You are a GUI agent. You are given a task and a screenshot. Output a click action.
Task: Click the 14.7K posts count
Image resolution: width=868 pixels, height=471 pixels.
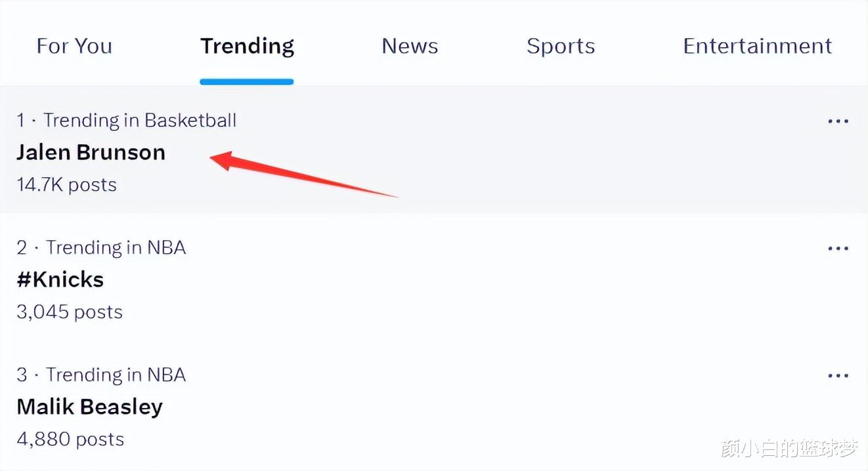(x=66, y=185)
